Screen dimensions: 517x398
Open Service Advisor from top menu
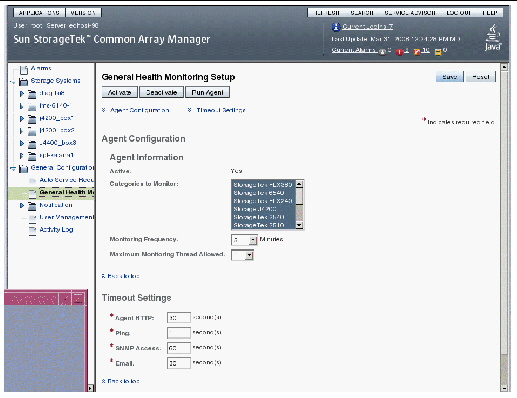point(410,13)
